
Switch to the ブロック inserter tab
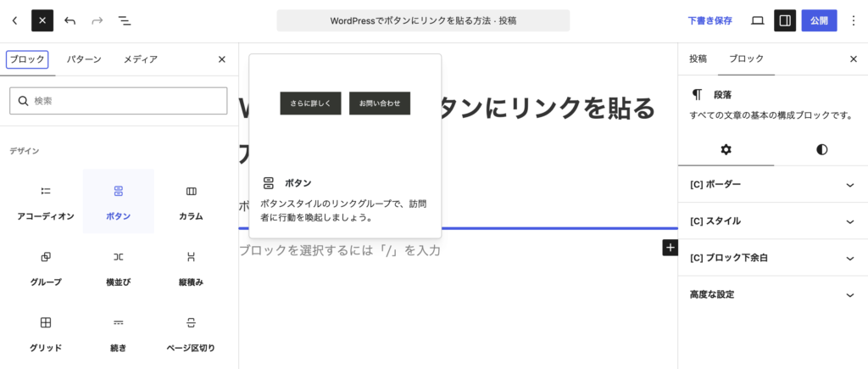[27, 59]
